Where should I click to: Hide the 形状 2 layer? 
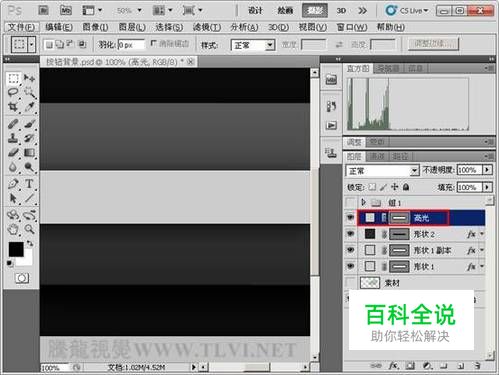350,234
